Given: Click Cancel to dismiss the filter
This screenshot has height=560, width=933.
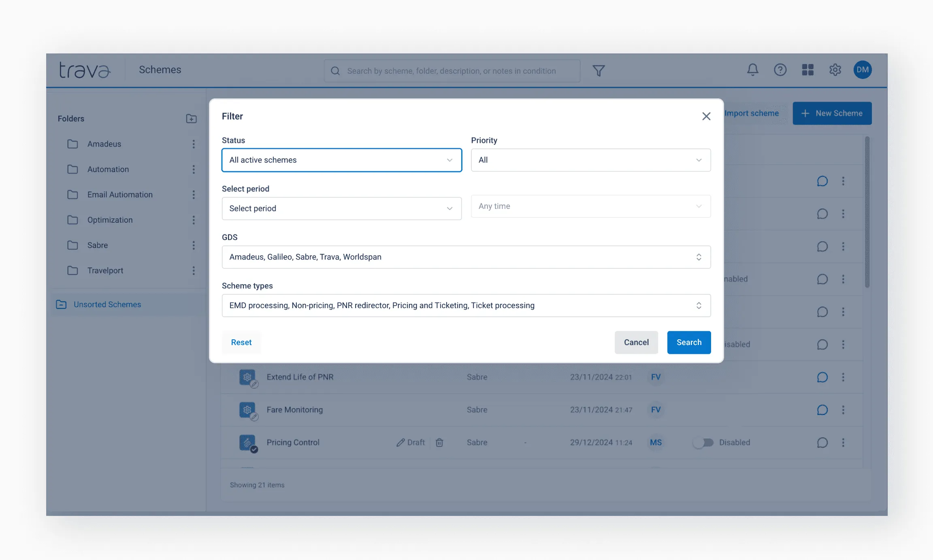Looking at the screenshot, I should 636,342.
